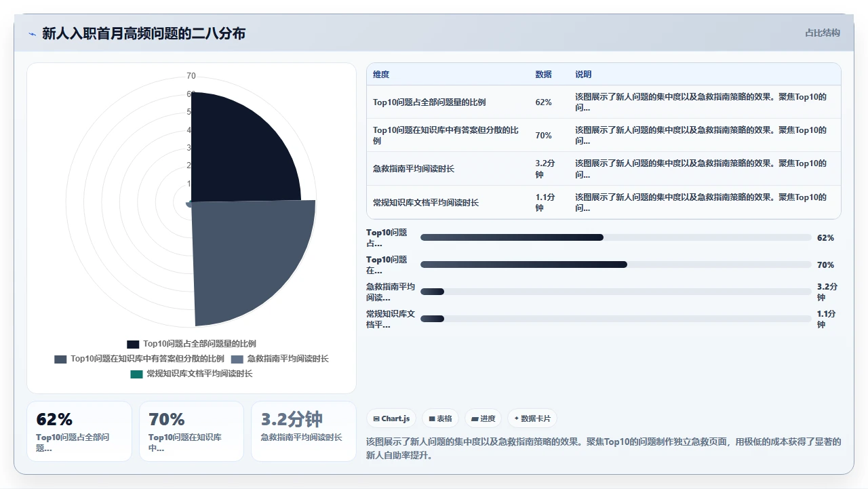868x489 pixels.
Task: Click the 70% progress bar
Action: [x=616, y=265]
